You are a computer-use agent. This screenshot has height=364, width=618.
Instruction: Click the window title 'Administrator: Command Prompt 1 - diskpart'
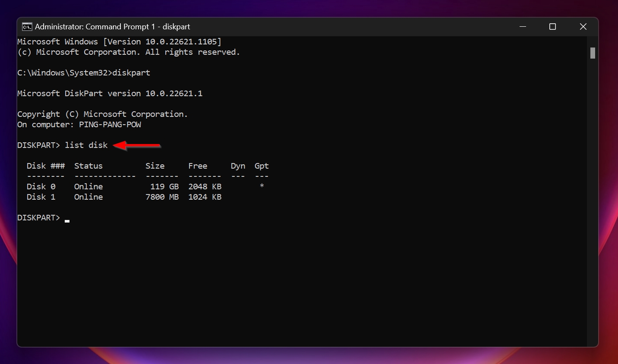(112, 27)
